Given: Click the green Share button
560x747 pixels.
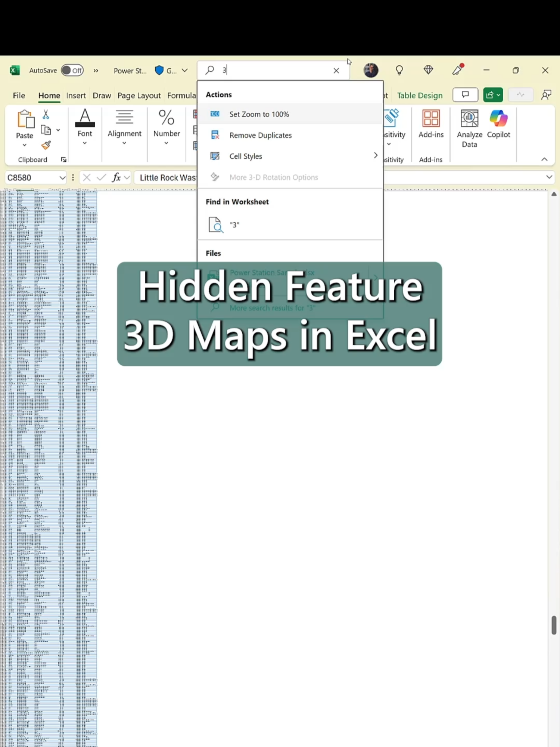Looking at the screenshot, I should (493, 95).
